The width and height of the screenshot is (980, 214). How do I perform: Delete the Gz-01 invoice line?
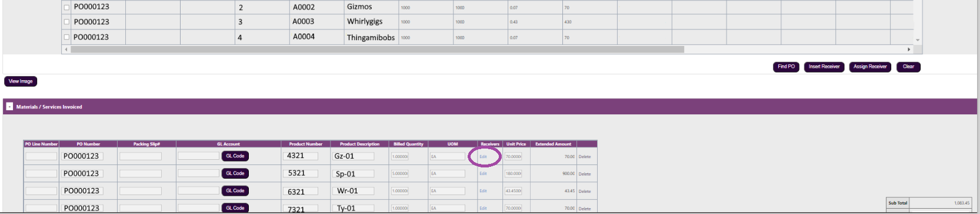click(584, 157)
